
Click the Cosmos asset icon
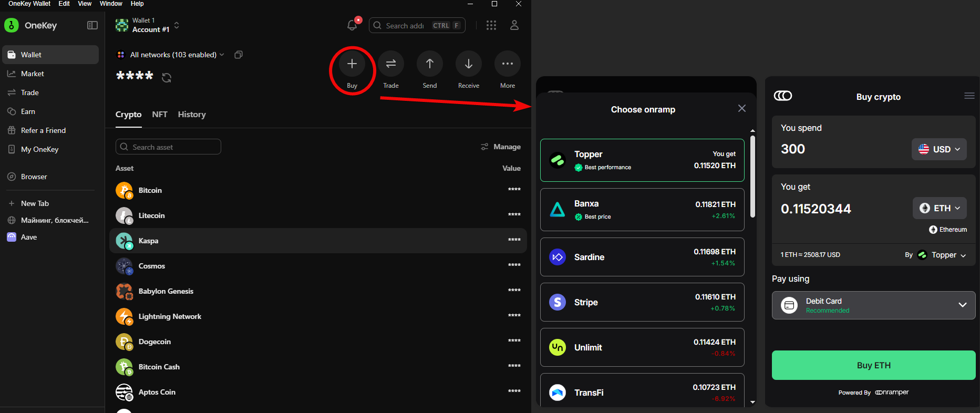click(124, 266)
